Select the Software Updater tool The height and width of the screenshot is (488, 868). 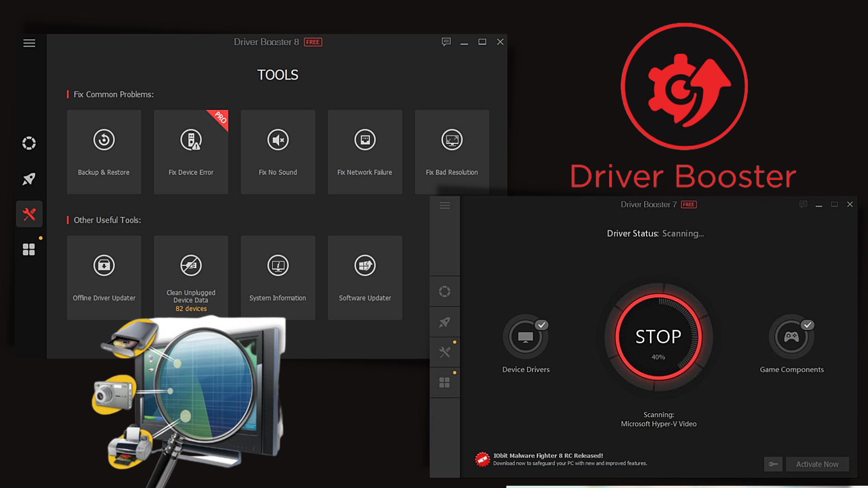pos(363,277)
